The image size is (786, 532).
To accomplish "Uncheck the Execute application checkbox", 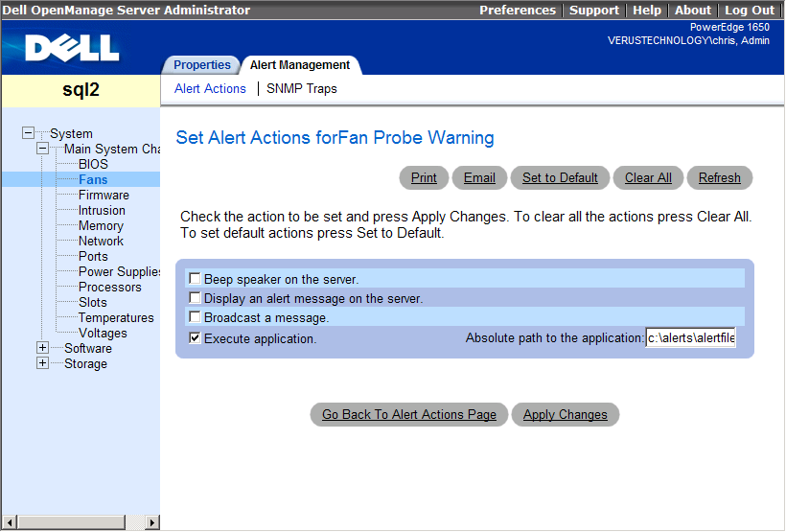I will point(196,338).
